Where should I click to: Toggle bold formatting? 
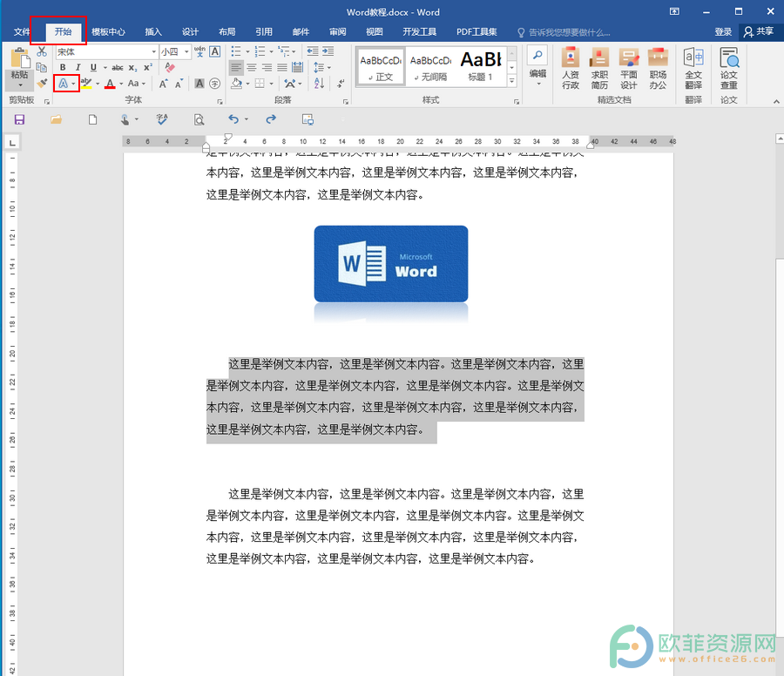pyautogui.click(x=63, y=67)
